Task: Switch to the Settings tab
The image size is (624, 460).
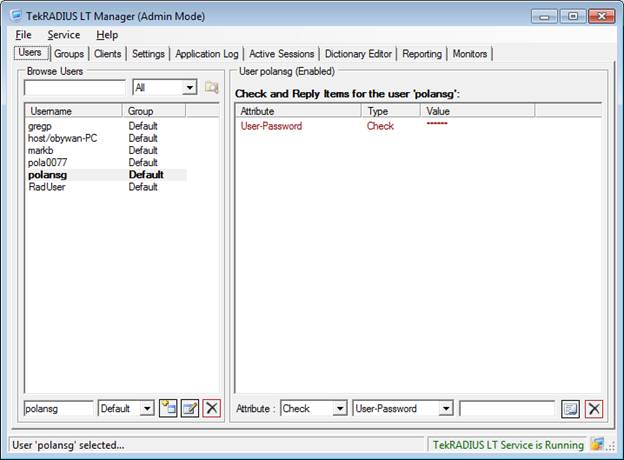Action: pyautogui.click(x=148, y=54)
